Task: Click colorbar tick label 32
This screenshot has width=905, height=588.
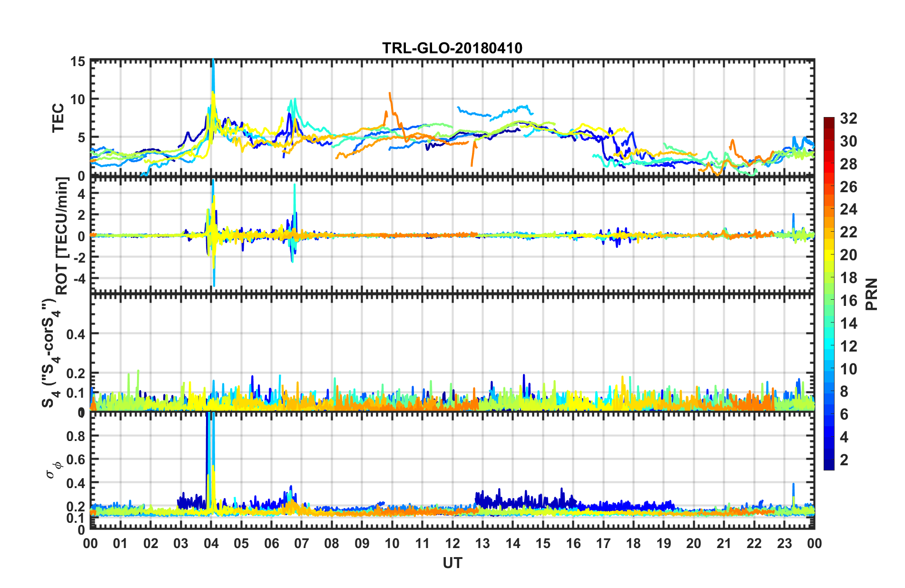Action: tap(848, 118)
